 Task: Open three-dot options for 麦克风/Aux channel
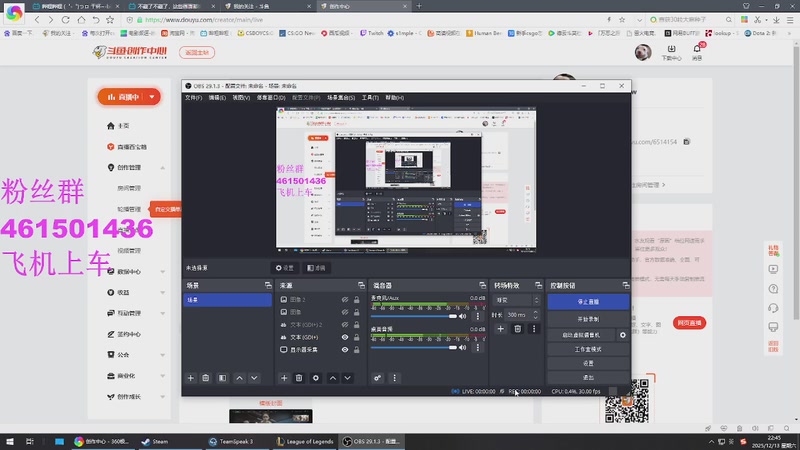pyautogui.click(x=478, y=316)
